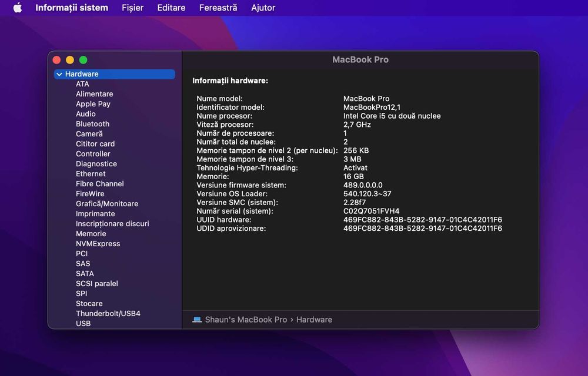The image size is (588, 376).
Task: Open the Fereastră menu
Action: [x=218, y=8]
